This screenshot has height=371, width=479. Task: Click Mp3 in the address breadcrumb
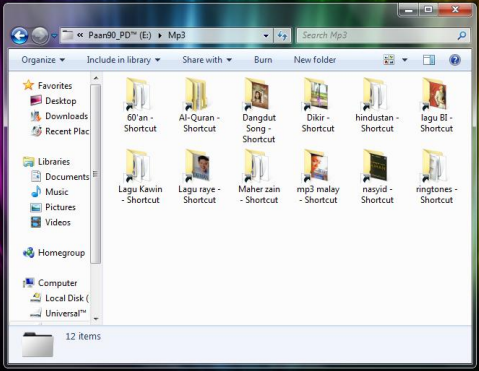(x=177, y=35)
